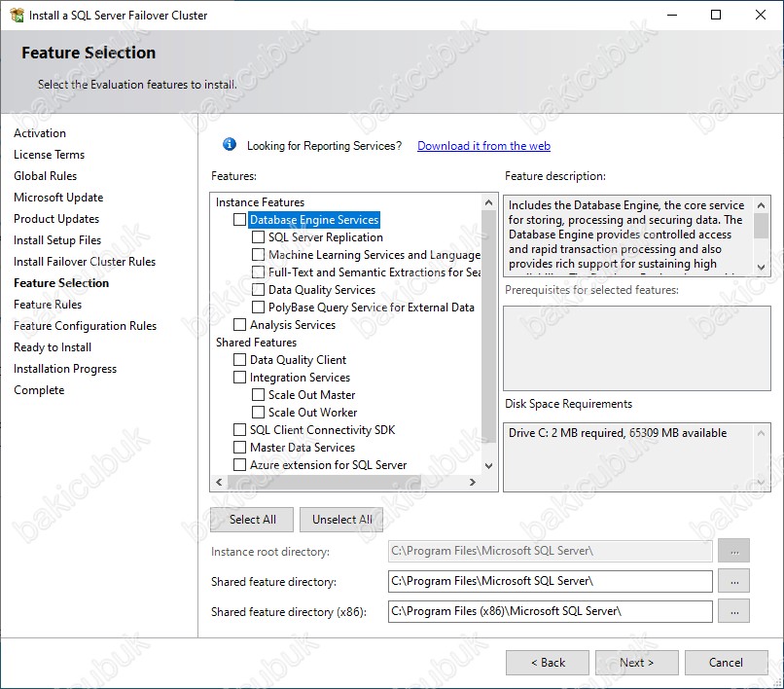Click the blue information icon beside Reporting Services
This screenshot has height=689, width=784.
click(230, 145)
